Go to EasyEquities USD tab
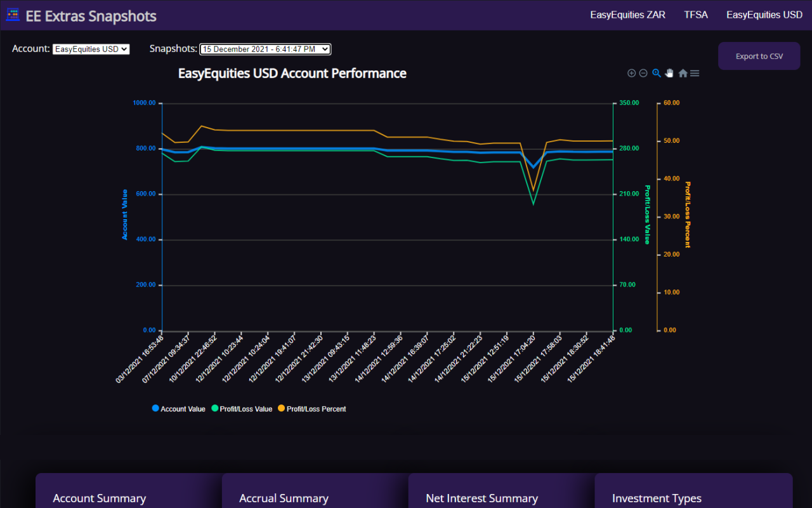 [764, 15]
